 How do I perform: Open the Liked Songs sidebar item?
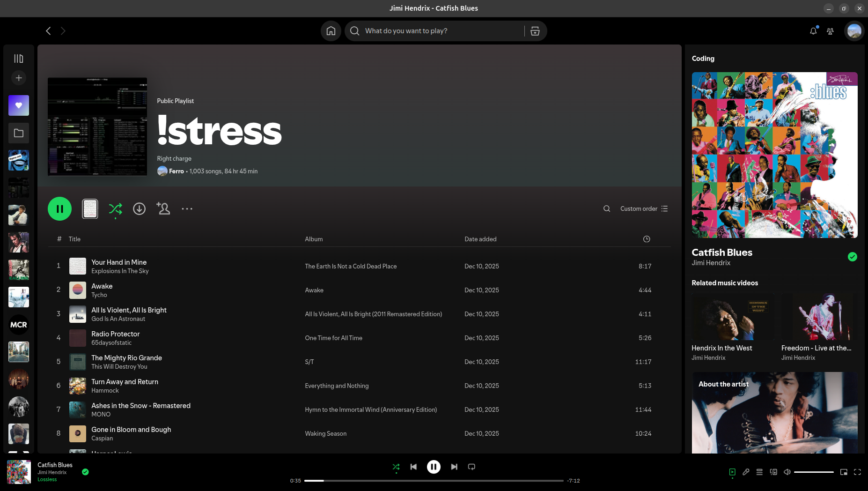19,105
